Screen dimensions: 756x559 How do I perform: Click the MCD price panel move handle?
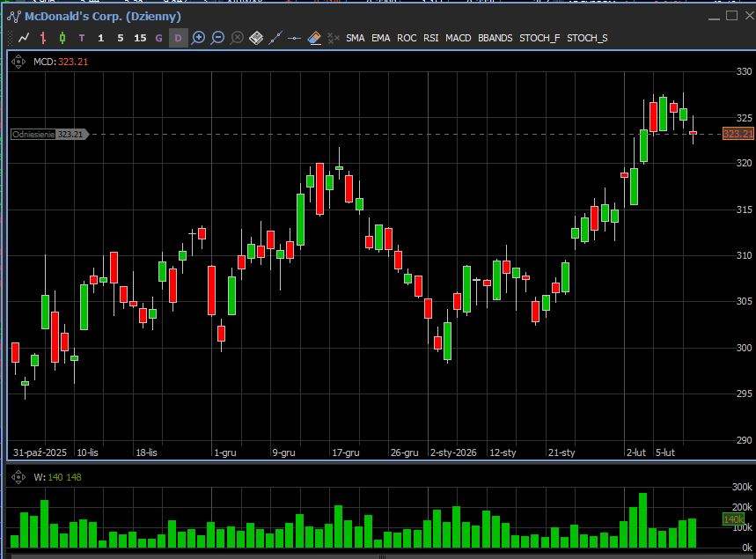[19, 62]
